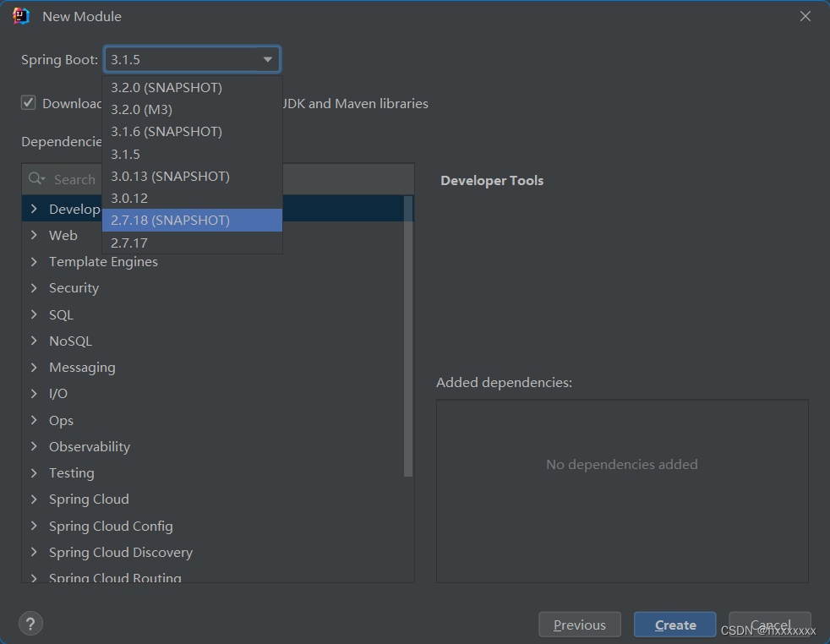The width and height of the screenshot is (830, 644).
Task: Select version 3.0.13 (SNAPSHOT)
Action: click(192, 177)
